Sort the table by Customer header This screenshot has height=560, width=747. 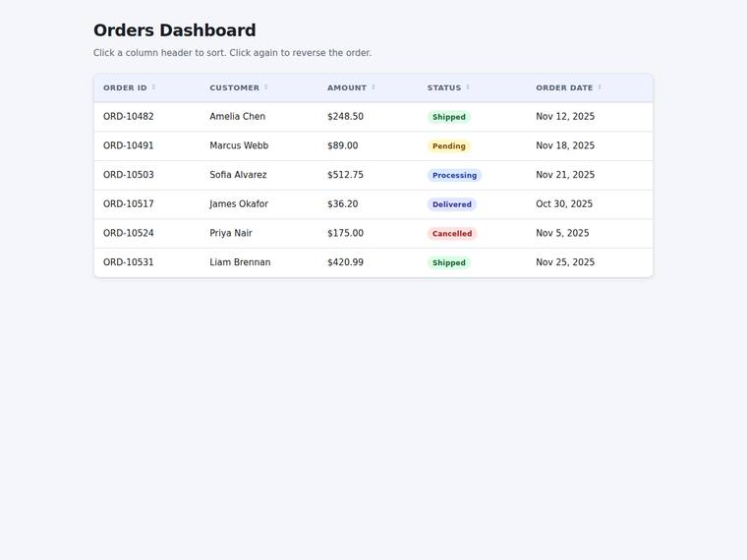click(x=259, y=87)
